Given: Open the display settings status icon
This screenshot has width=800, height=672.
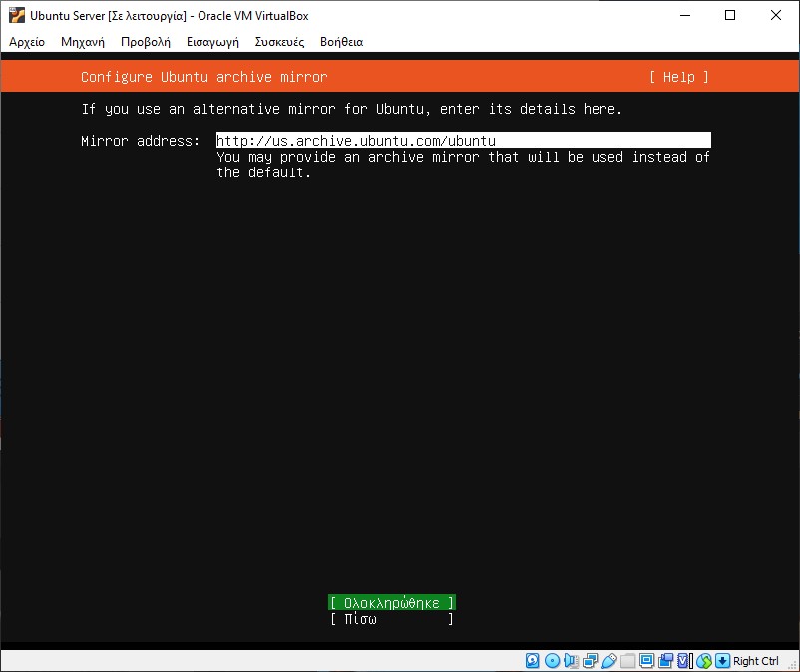Looking at the screenshot, I should 647,661.
